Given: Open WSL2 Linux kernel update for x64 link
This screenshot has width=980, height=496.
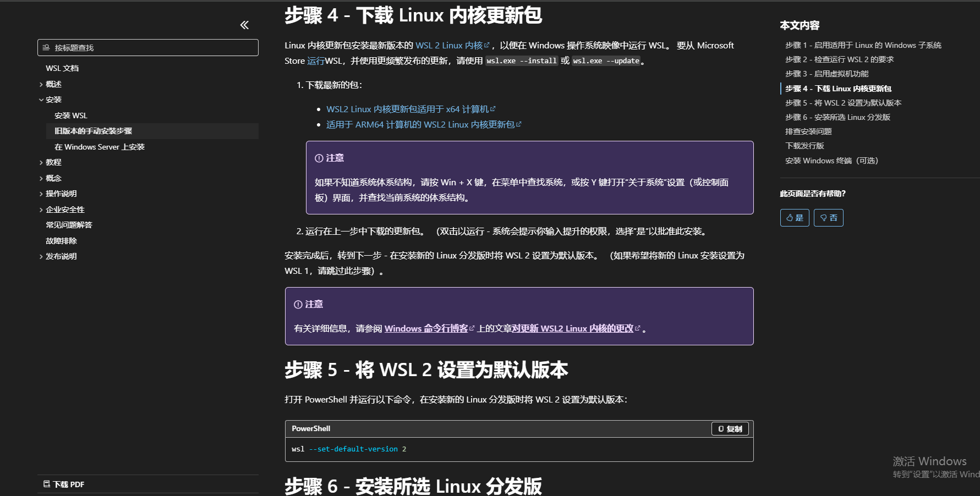Looking at the screenshot, I should (411, 109).
